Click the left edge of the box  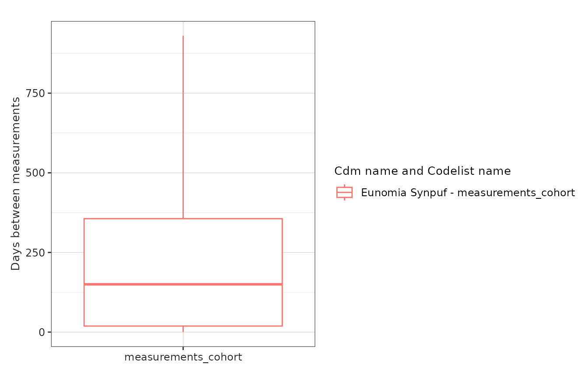click(84, 272)
